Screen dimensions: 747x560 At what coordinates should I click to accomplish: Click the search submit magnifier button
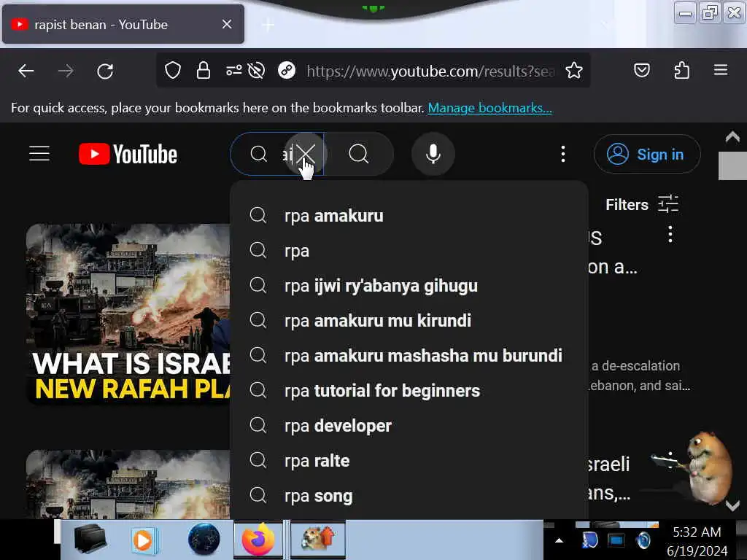coord(359,154)
